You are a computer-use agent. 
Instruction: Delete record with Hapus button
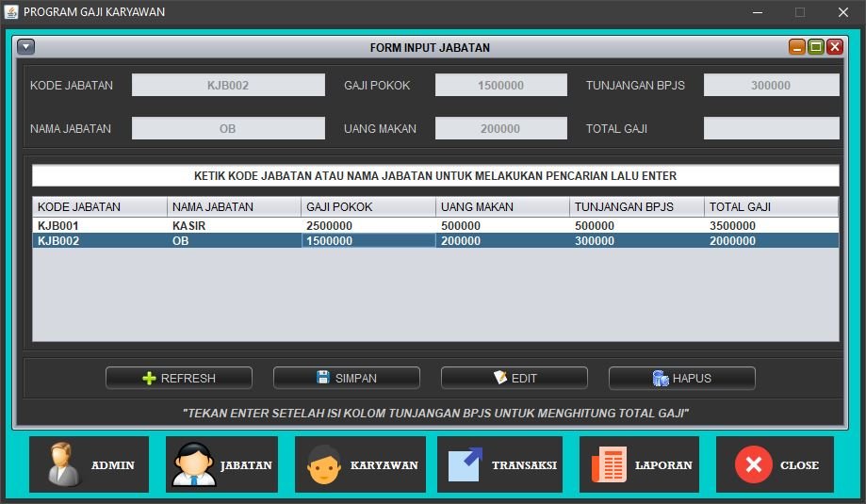pyautogui.click(x=682, y=378)
